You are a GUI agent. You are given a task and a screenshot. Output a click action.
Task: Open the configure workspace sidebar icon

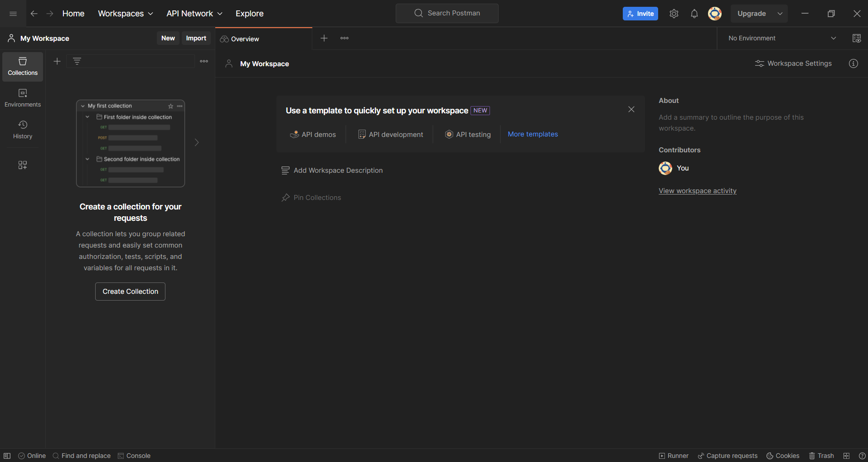pos(23,165)
